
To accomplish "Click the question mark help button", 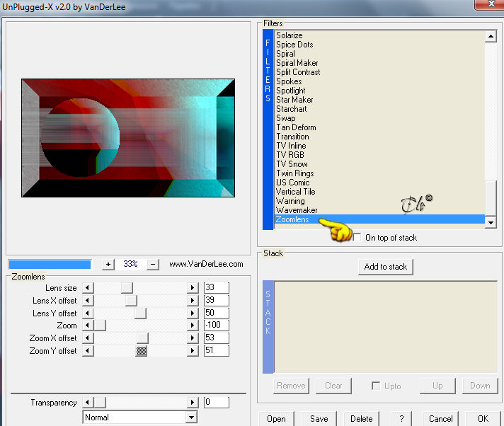I will point(401,419).
